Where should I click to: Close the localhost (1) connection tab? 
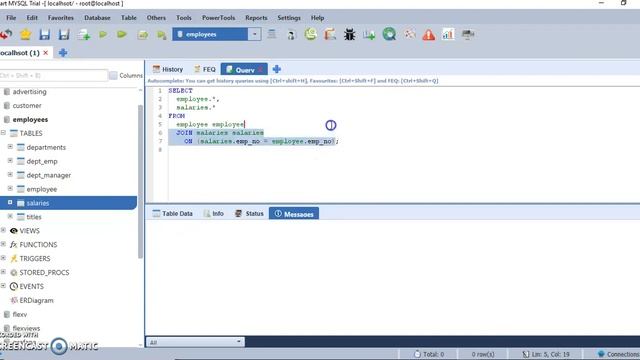(x=46, y=53)
